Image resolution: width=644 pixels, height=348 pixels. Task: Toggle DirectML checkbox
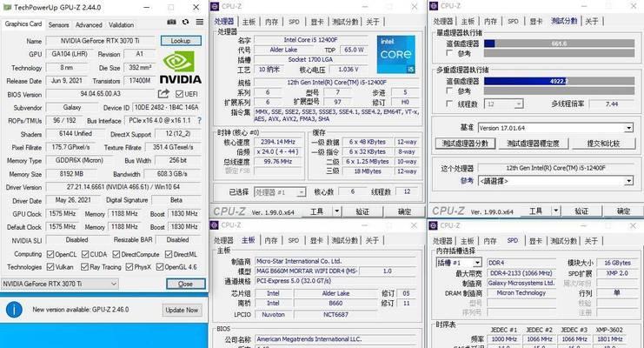point(169,254)
